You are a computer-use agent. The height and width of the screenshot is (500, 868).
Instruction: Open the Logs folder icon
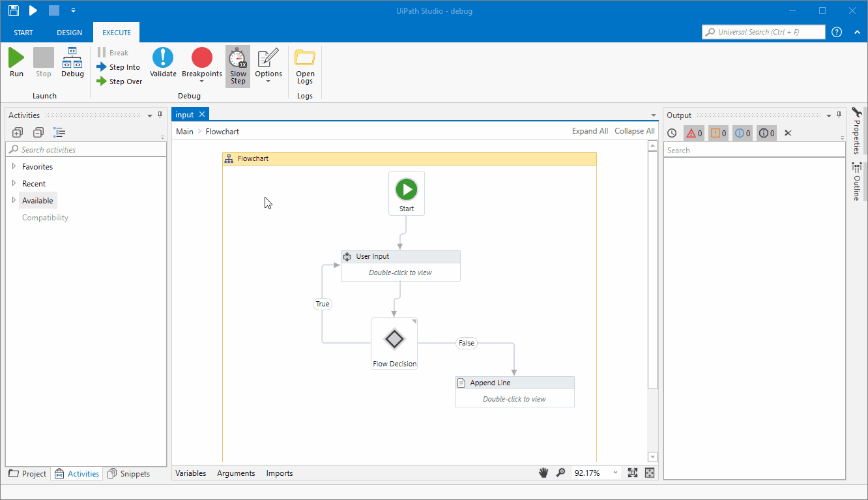coord(305,66)
